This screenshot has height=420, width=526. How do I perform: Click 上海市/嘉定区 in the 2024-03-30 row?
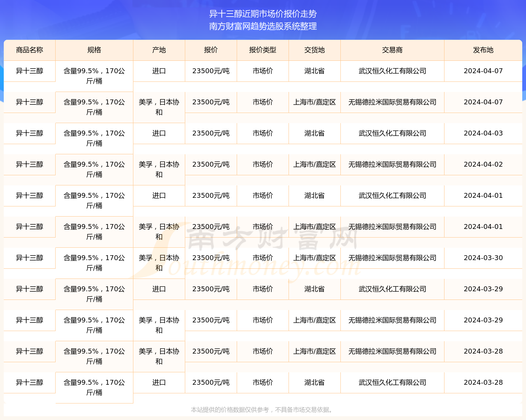314,258
